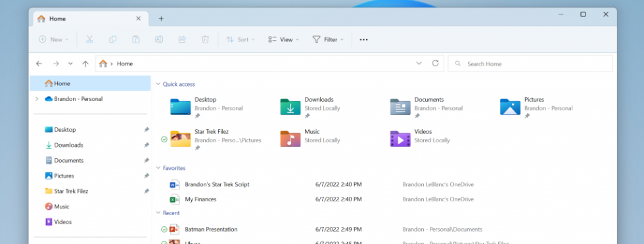
Task: Click the Delete trash icon
Action: coord(205,40)
